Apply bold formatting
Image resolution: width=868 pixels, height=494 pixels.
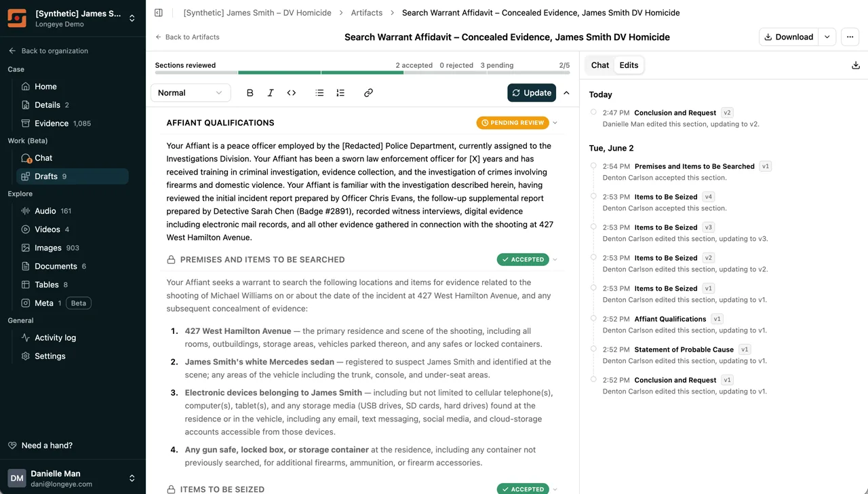(250, 93)
